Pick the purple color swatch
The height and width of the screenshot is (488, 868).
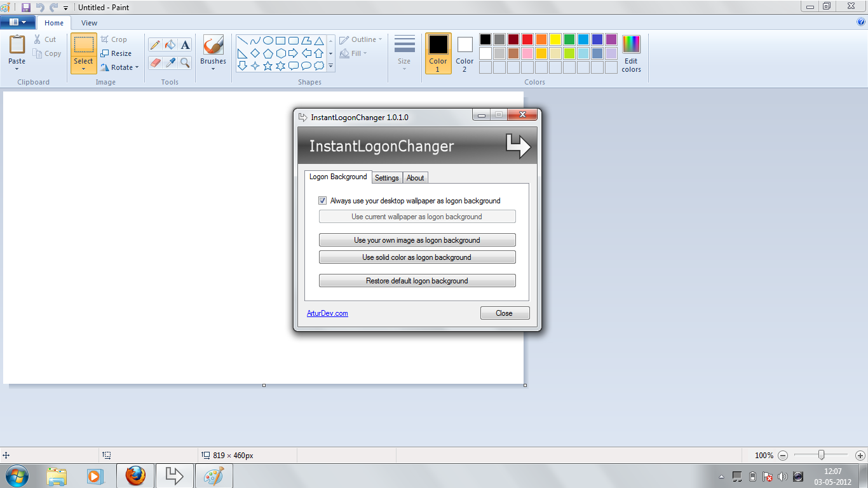[x=611, y=39]
